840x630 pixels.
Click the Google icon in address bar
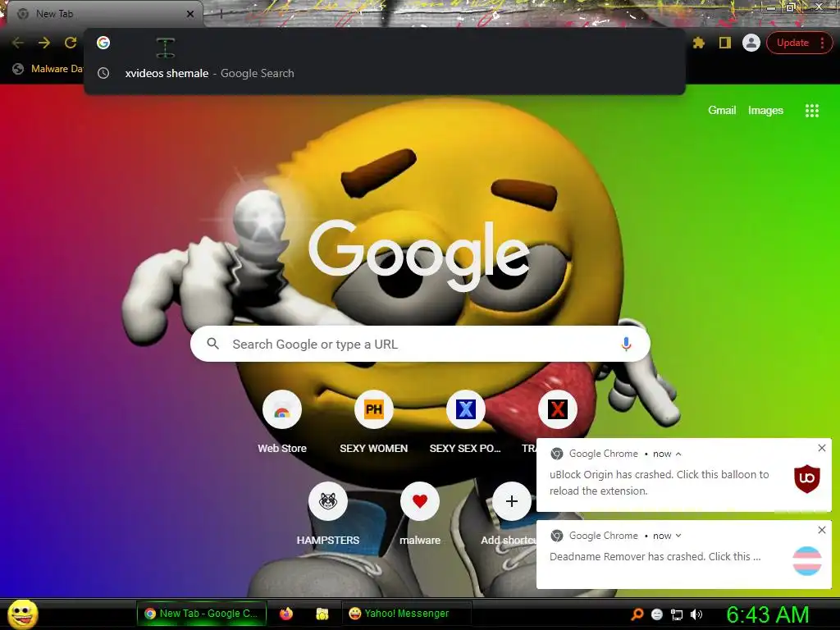click(x=103, y=43)
